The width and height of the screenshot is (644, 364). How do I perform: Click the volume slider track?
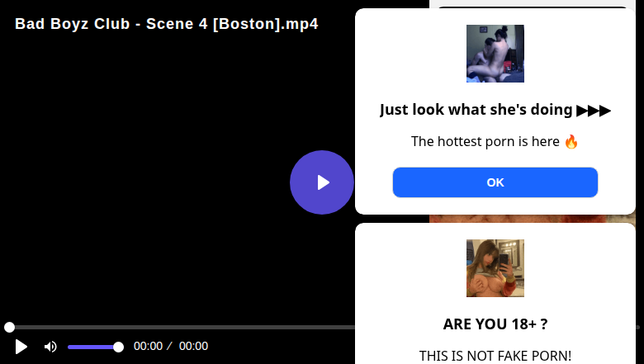tap(91, 347)
